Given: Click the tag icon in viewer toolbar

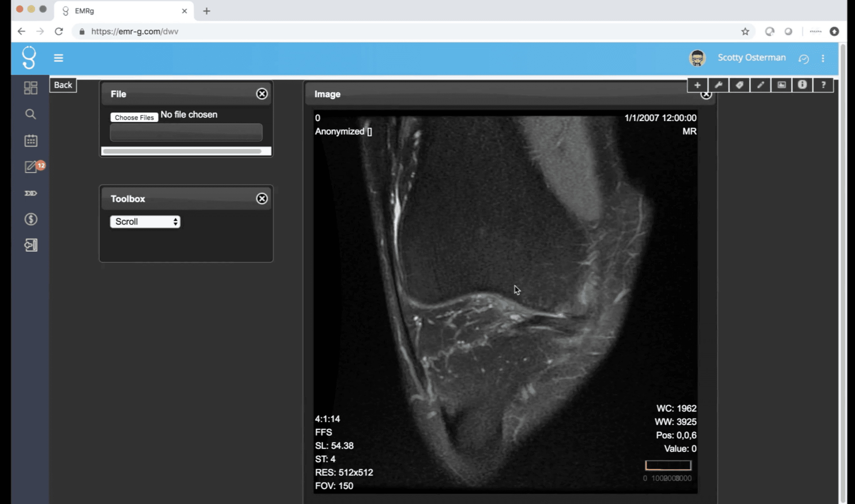Looking at the screenshot, I should [739, 85].
